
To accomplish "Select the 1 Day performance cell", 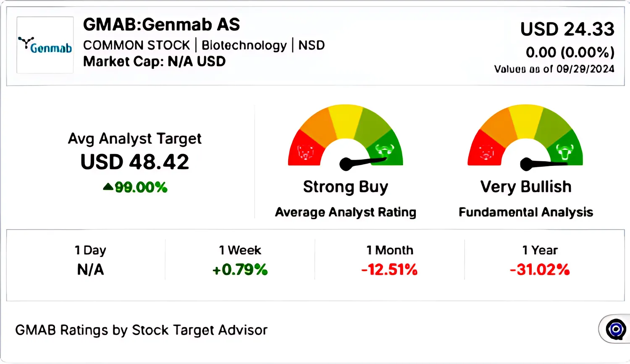I will tap(90, 260).
